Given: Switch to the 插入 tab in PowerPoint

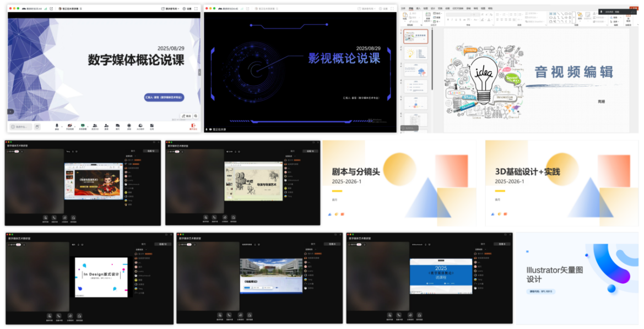Looking at the screenshot, I should pyautogui.click(x=418, y=8).
